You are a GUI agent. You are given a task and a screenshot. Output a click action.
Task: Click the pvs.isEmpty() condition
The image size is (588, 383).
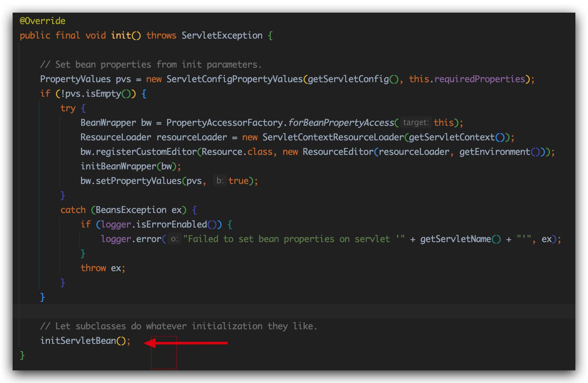(x=95, y=94)
